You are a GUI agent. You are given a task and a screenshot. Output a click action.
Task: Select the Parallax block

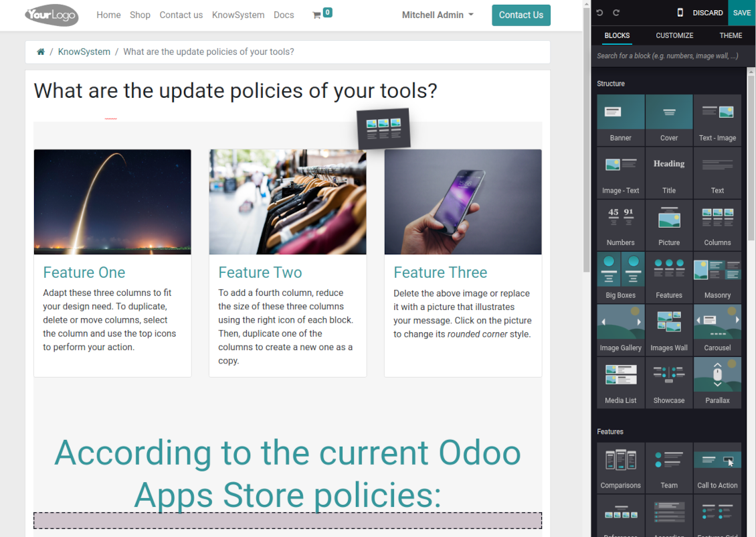[717, 382]
